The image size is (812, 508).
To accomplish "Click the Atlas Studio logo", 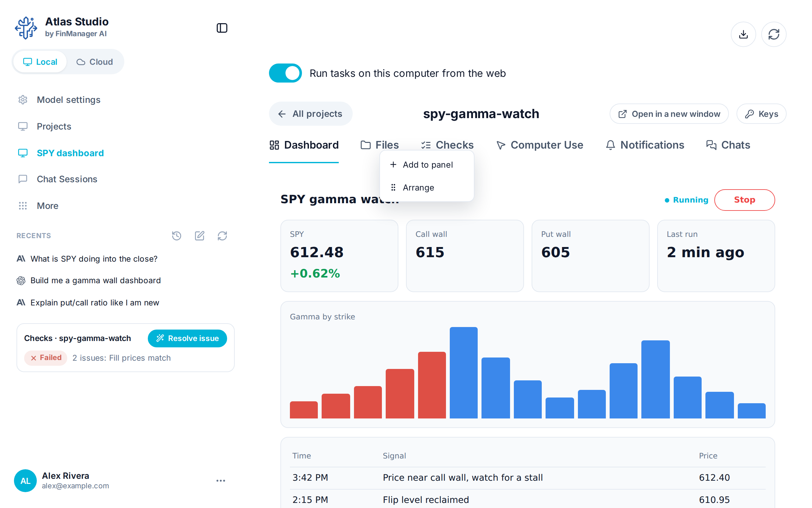I will pyautogui.click(x=26, y=28).
